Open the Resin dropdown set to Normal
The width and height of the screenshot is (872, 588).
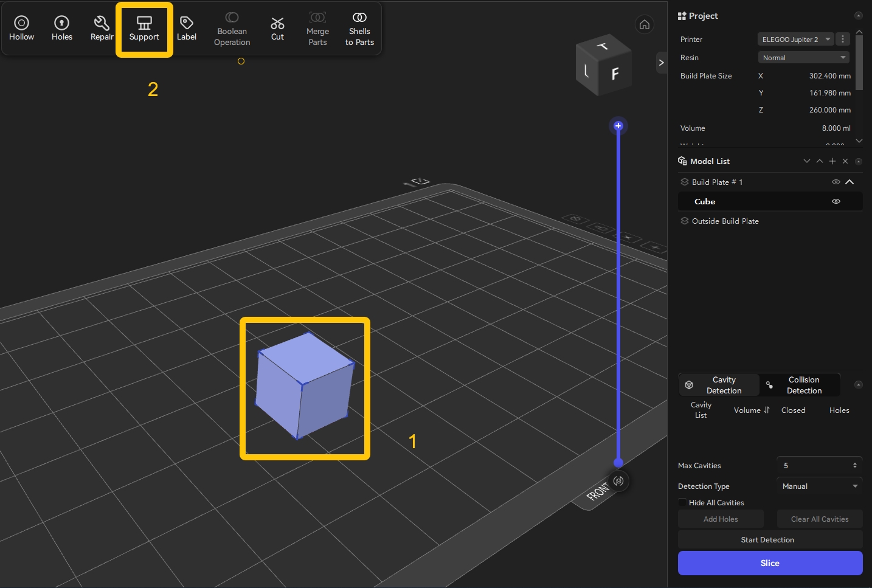click(803, 57)
